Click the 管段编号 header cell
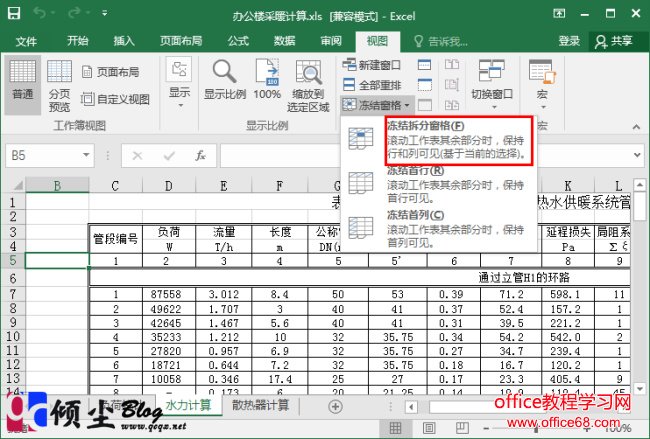Image resolution: width=650 pixels, height=439 pixels. (x=116, y=239)
